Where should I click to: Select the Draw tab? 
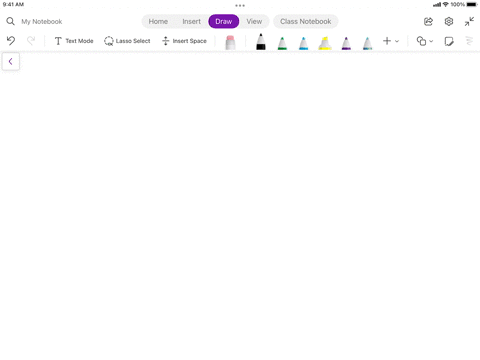tap(224, 21)
